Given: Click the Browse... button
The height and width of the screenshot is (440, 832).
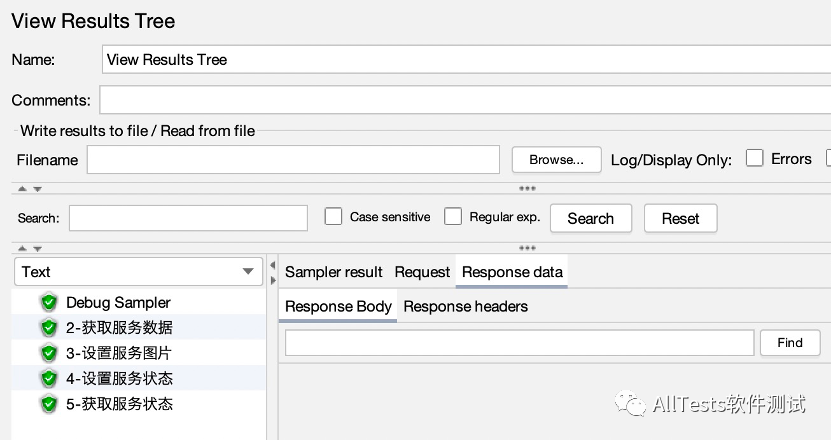Looking at the screenshot, I should (x=556, y=159).
